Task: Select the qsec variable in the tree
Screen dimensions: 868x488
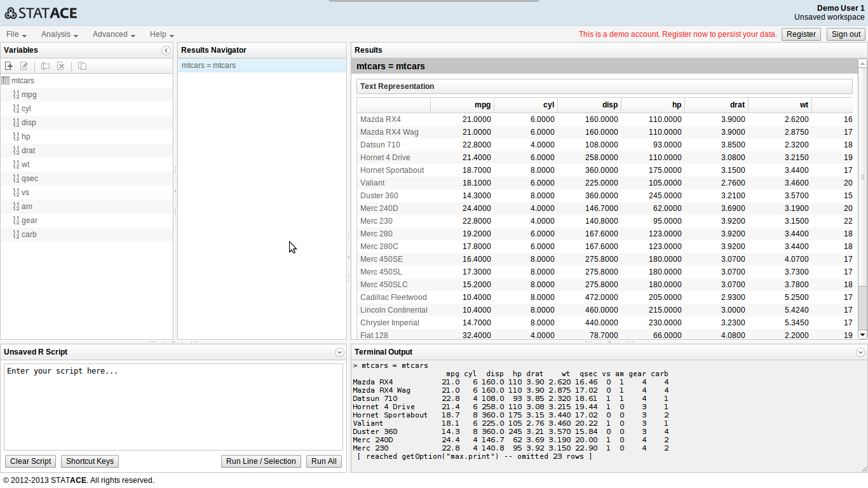Action: tap(30, 179)
